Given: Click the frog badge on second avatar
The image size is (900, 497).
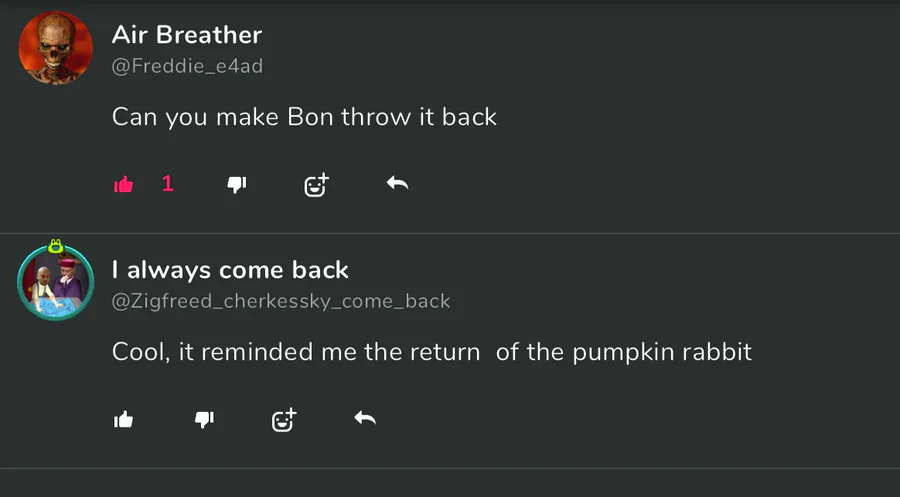Looking at the screenshot, I should (x=56, y=246).
